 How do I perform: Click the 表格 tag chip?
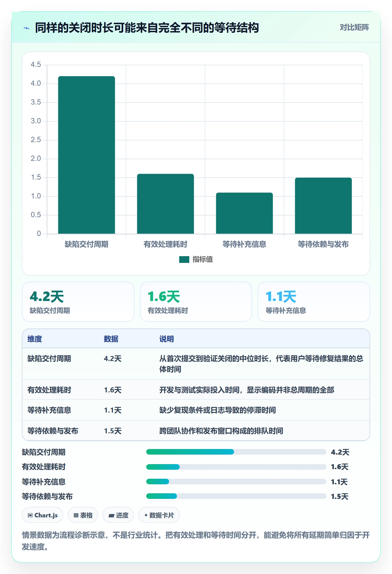pos(83,515)
